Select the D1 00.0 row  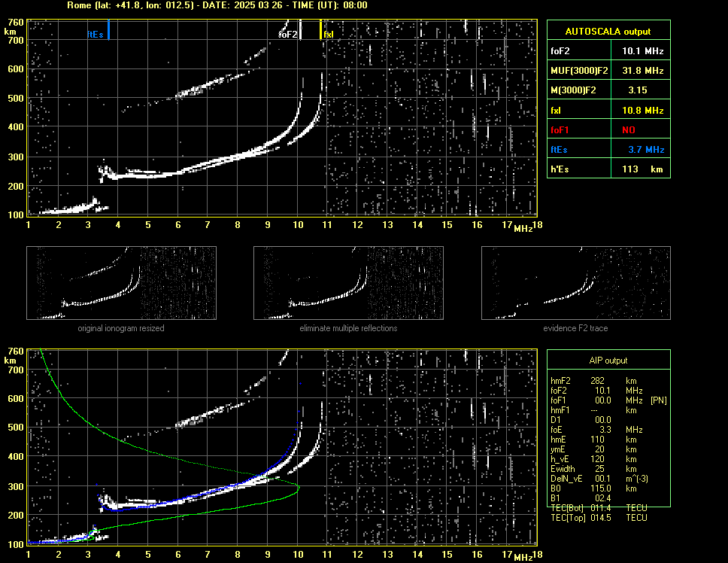[x=581, y=420]
